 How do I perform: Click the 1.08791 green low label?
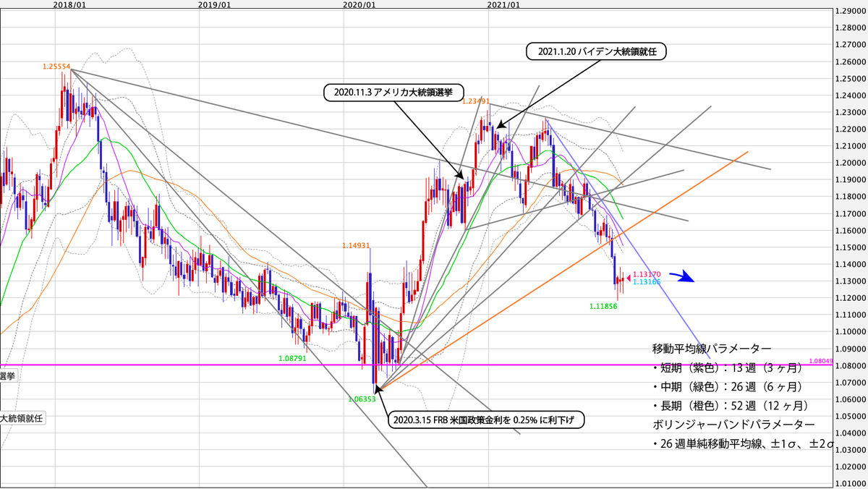pyautogui.click(x=293, y=358)
